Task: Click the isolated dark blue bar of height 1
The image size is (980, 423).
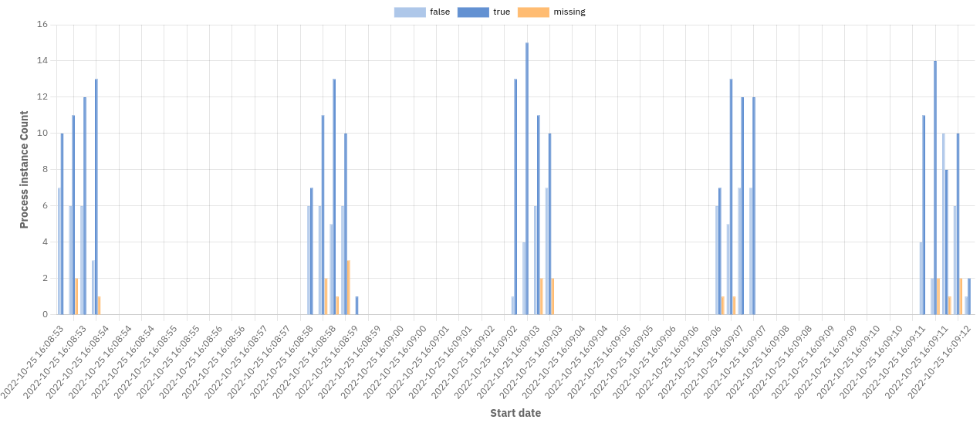Action: point(357,305)
